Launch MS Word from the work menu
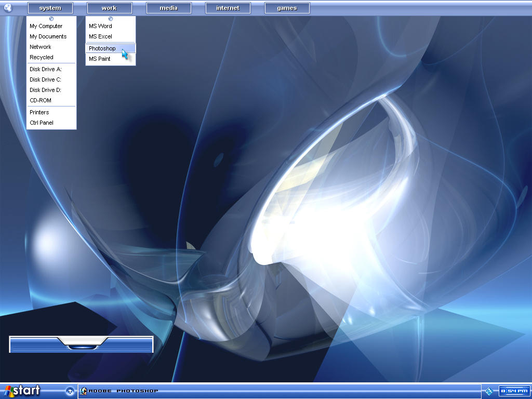Viewport: 532px width, 399px height. point(111,26)
